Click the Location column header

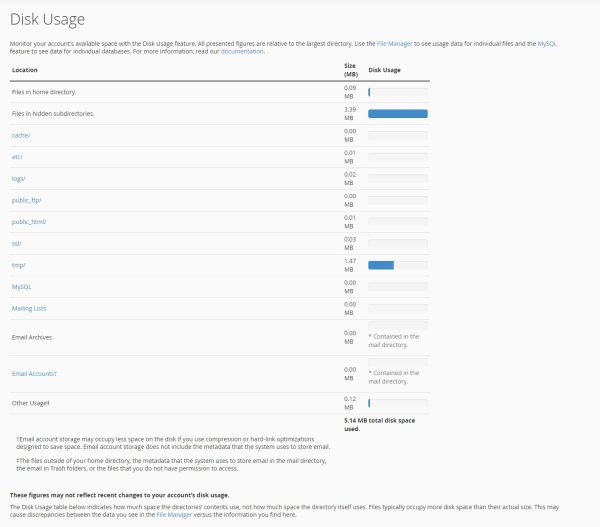pos(24,70)
